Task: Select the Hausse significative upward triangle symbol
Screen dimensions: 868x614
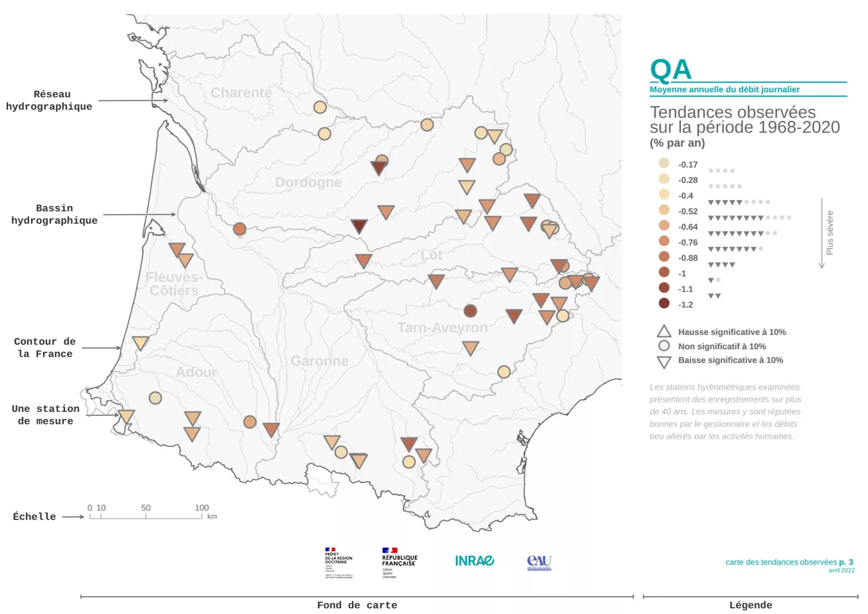Action: 664,331
